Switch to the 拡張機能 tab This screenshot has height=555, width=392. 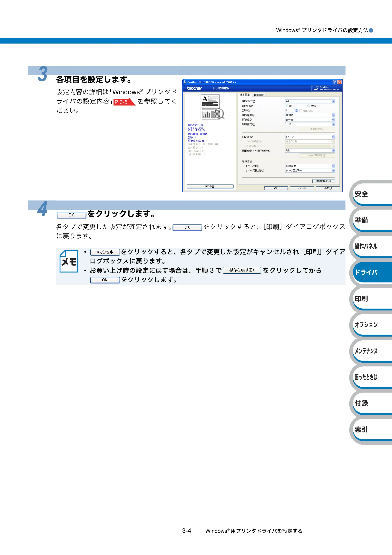259,95
